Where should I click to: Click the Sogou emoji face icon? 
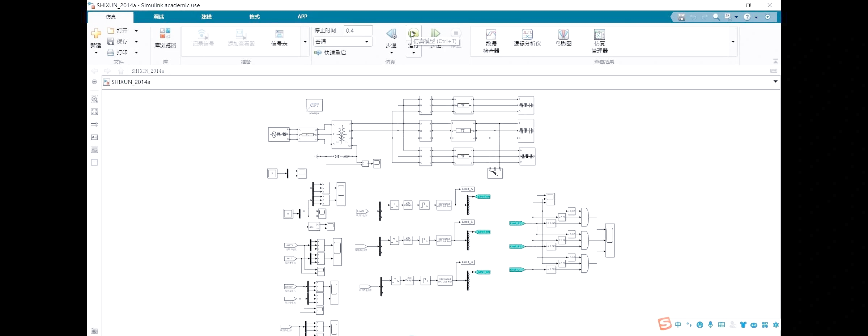click(700, 325)
